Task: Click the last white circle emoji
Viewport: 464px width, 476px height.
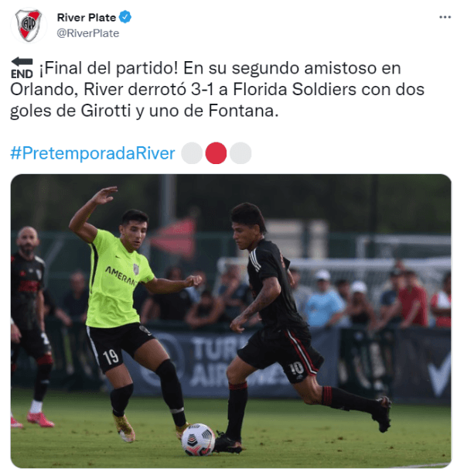Action: (x=241, y=153)
